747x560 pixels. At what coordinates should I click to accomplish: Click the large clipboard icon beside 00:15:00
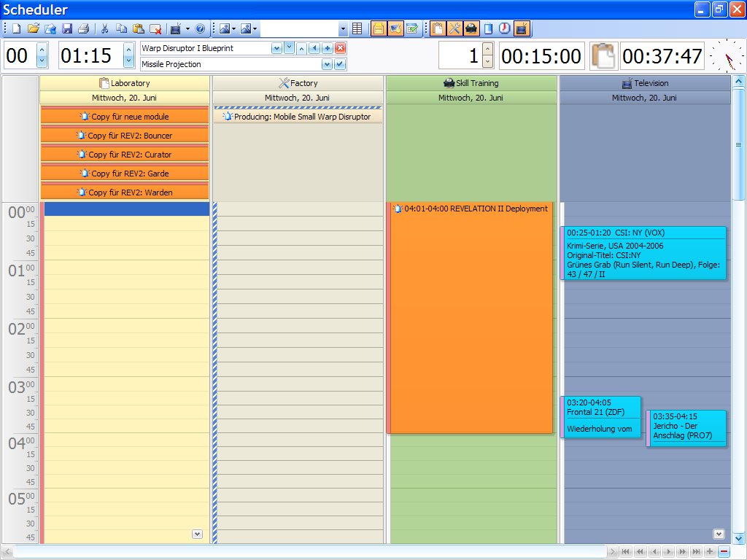coord(603,56)
